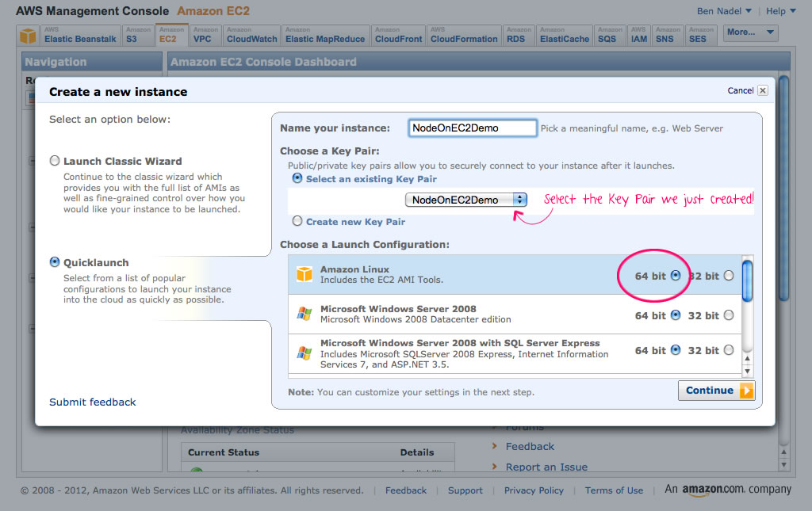Screen dimensions: 812x511
Task: Select 64 bit for Windows Server 2008
Action: (x=676, y=315)
